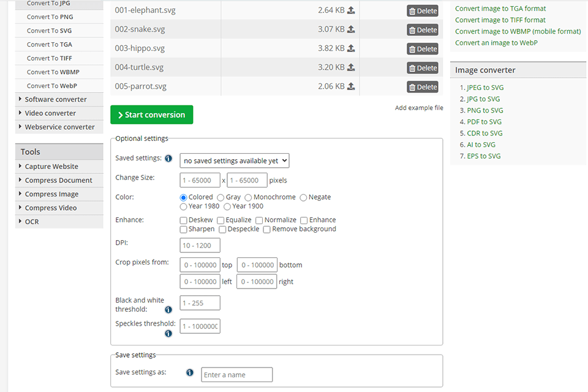588x392 pixels.
Task: Delete the 002-snake.svg file
Action: (x=423, y=30)
